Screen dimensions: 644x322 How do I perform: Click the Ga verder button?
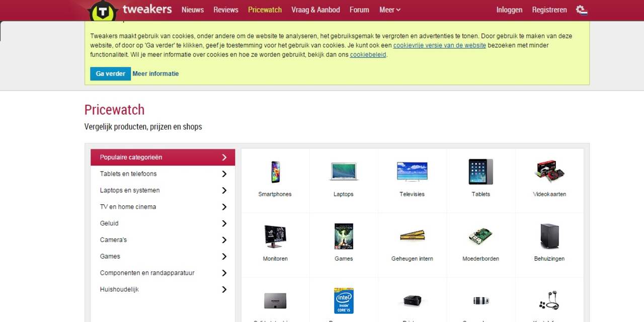pos(110,73)
